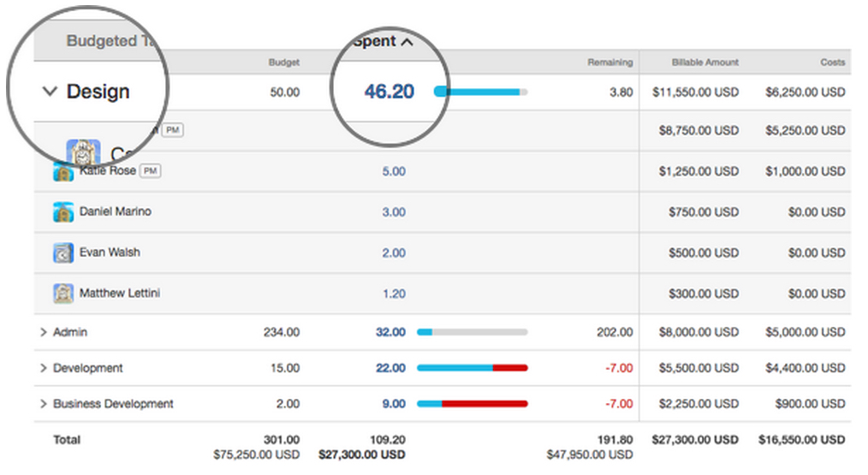Click Design costs $6,250.00 USD
This screenshot has width=868, height=475.
click(x=806, y=92)
